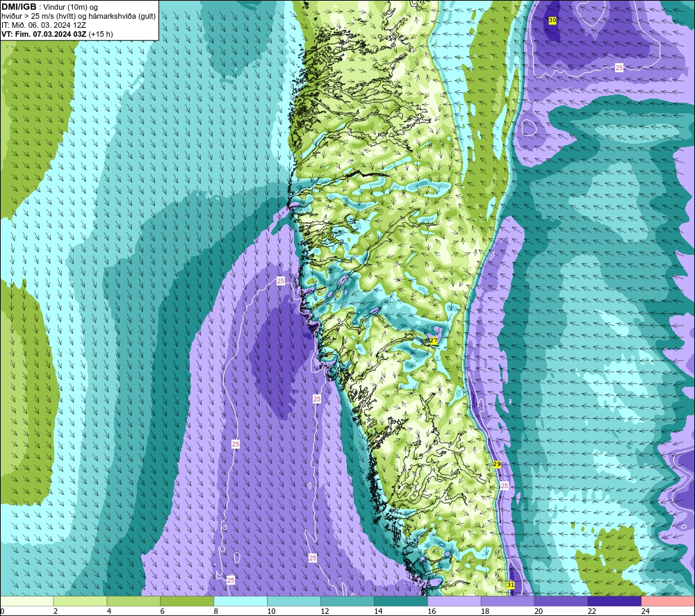Click the 'IT: Mið. 06. 03. 2024 12Z' line
Screen dimensions: 695x616
pos(44,25)
